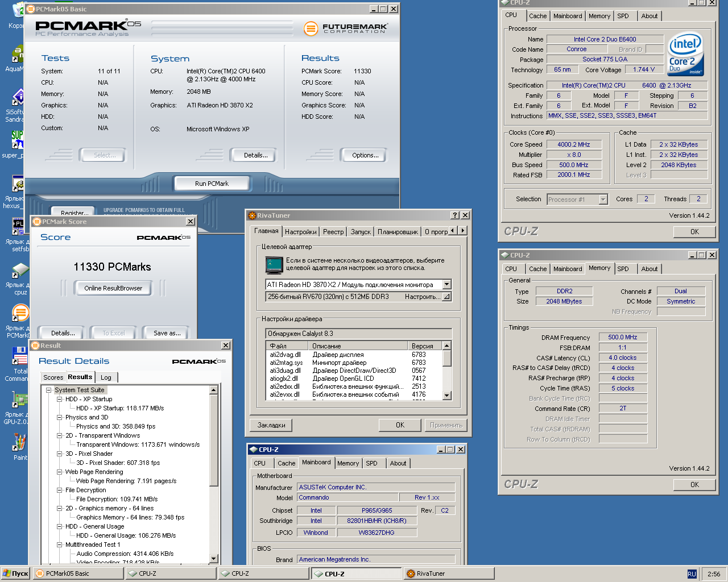Click Save as... in PCMark Score window
The width and height of the screenshot is (728, 582).
[x=167, y=333]
